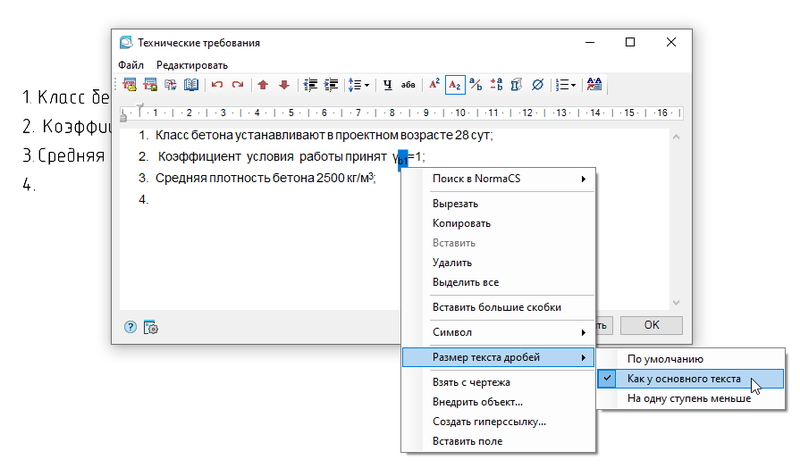Undo the last edit
Image resolution: width=800 pixels, height=468 pixels.
coord(217,85)
